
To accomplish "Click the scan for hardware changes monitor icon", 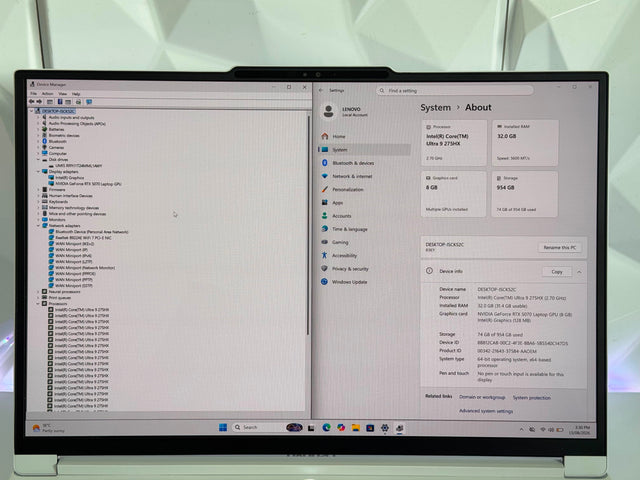I will [89, 102].
